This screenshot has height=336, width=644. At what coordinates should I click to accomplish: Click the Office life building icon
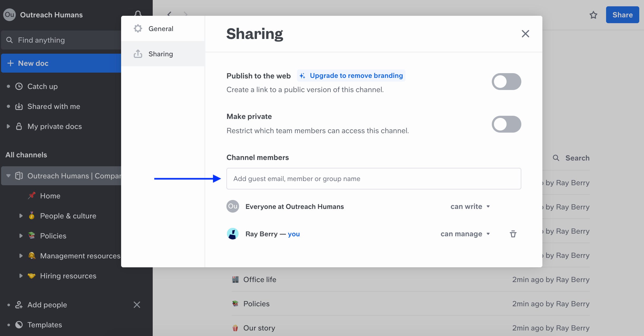tap(235, 279)
